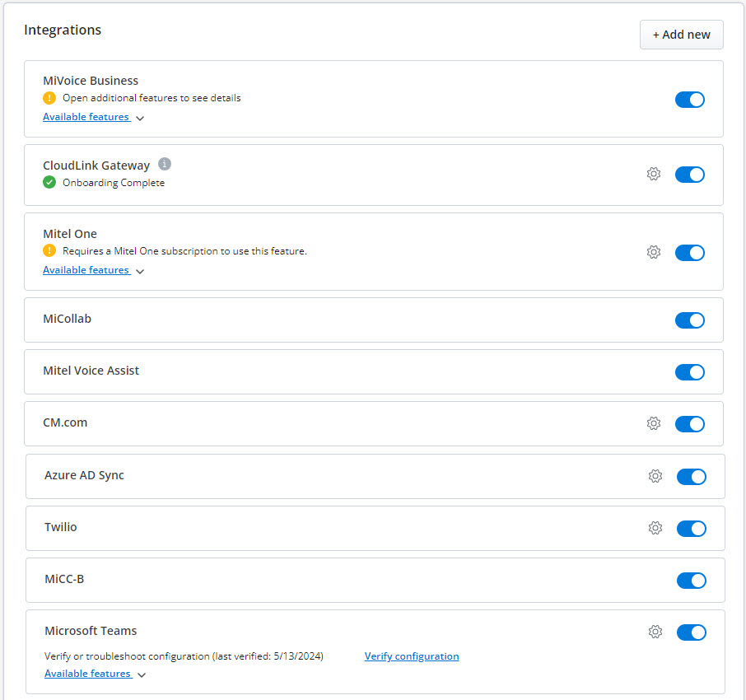
Task: Open Twilio settings gear icon
Action: click(655, 529)
